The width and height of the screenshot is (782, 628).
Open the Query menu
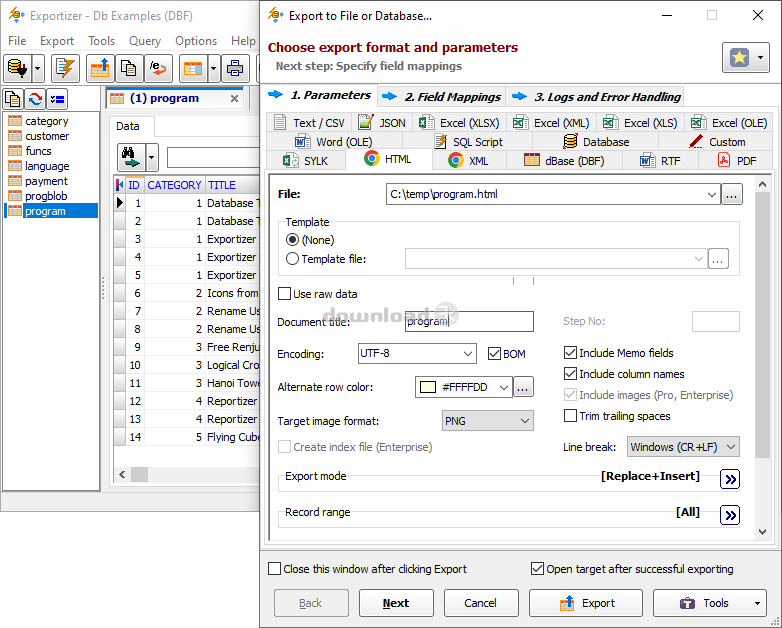(145, 41)
